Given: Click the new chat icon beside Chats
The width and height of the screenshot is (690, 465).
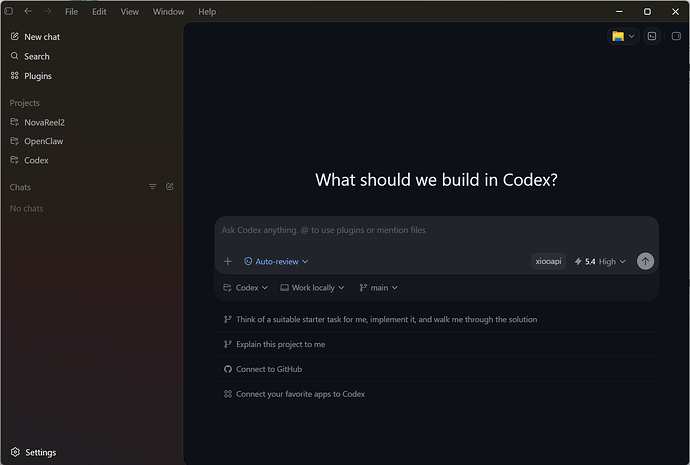Looking at the screenshot, I should (x=169, y=187).
